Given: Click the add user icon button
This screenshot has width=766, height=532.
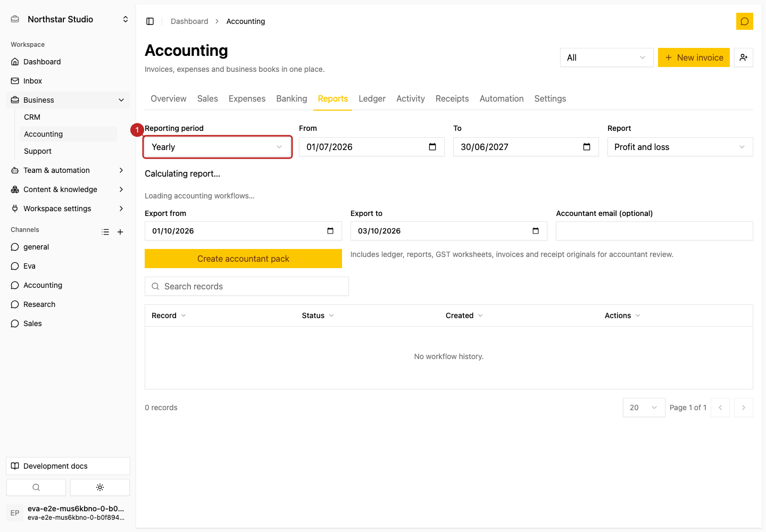Looking at the screenshot, I should click(744, 57).
